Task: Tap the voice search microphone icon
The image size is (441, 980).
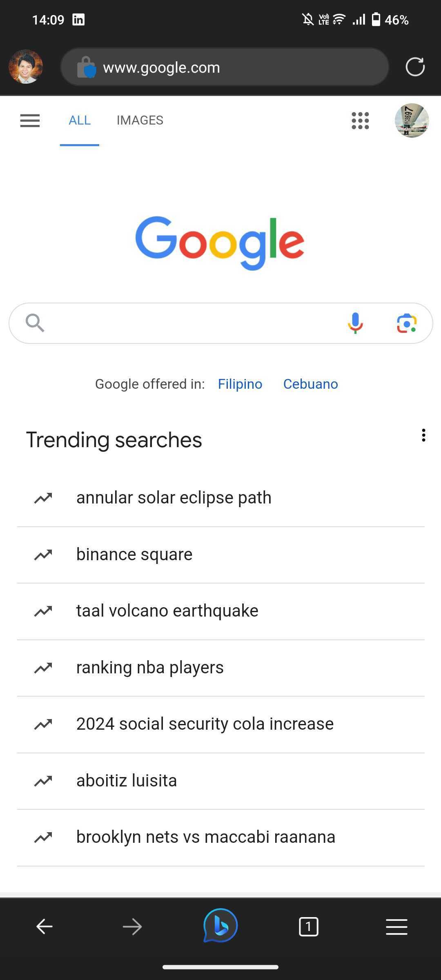Action: pos(355,323)
